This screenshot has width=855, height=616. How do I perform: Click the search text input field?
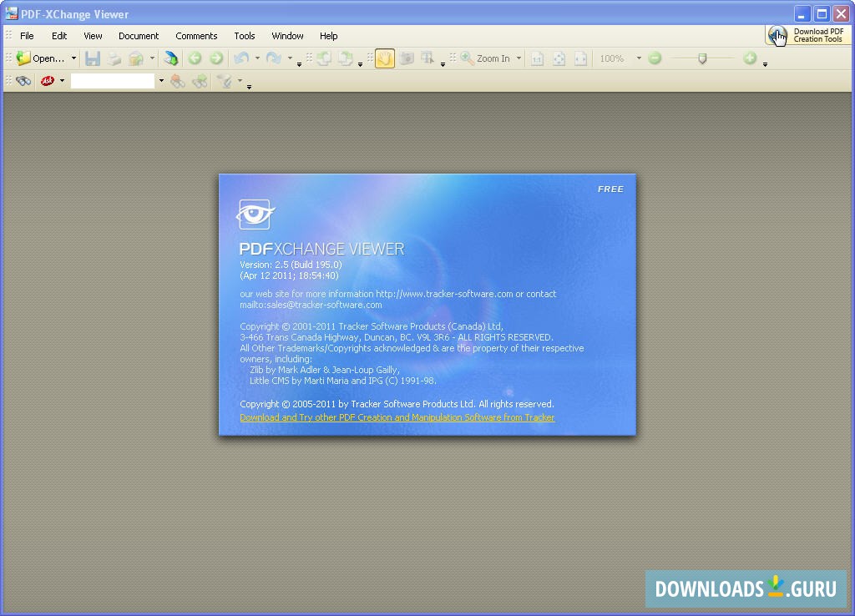click(x=113, y=81)
